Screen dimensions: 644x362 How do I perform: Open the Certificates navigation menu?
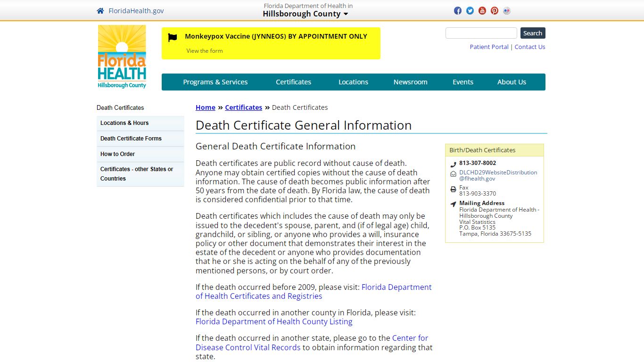click(x=293, y=82)
